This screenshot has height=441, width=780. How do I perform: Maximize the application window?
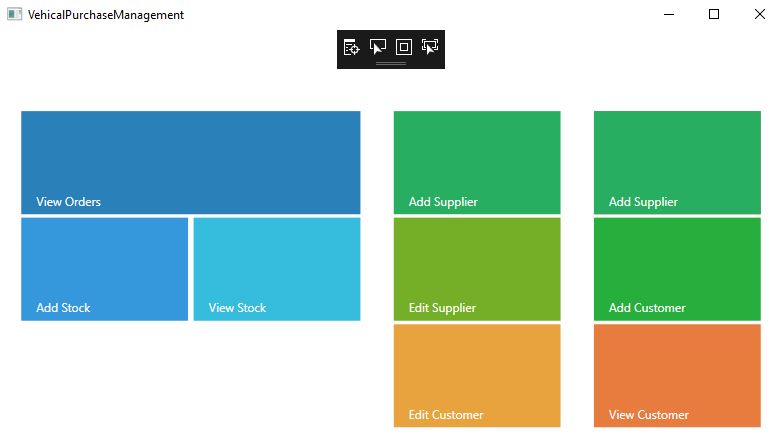coord(714,14)
